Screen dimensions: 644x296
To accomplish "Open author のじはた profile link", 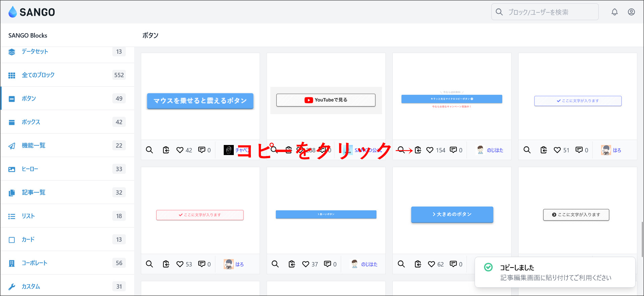I will [495, 150].
